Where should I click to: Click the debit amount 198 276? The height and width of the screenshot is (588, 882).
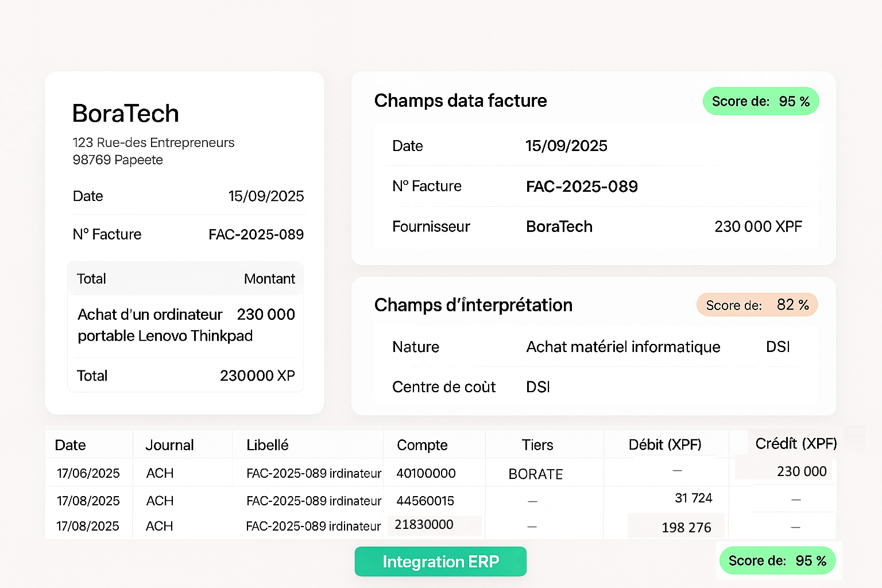click(686, 527)
